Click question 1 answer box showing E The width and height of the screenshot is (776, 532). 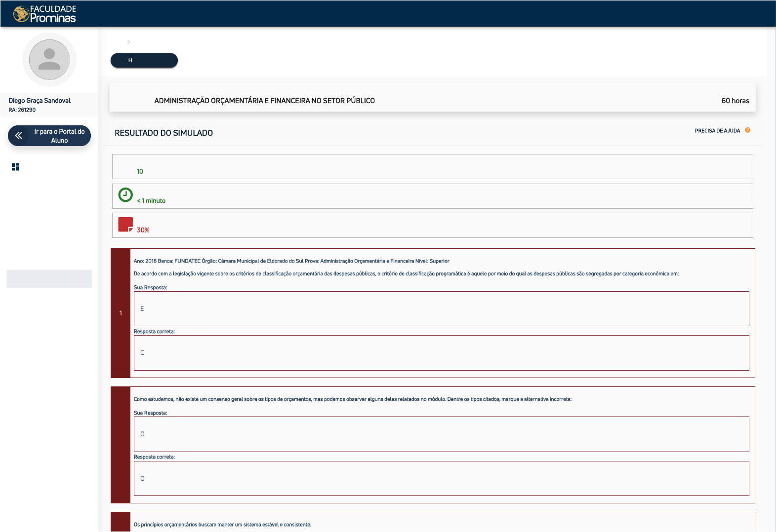tap(441, 308)
